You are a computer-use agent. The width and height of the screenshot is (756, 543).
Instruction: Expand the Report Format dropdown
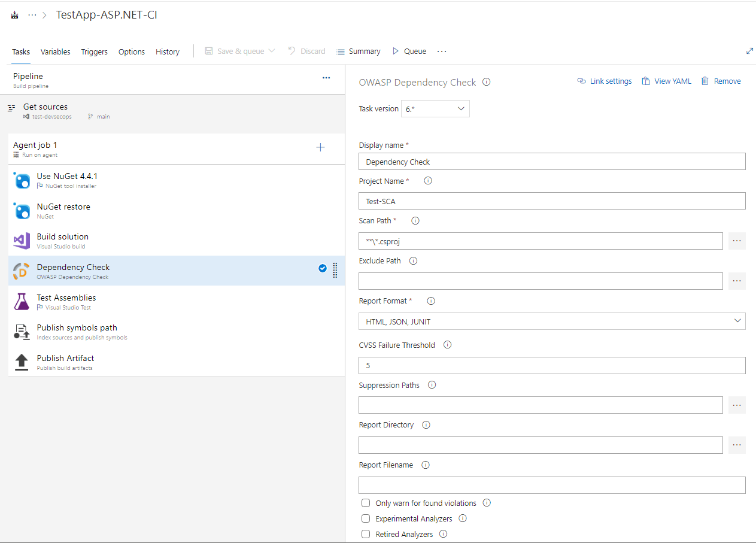551,321
